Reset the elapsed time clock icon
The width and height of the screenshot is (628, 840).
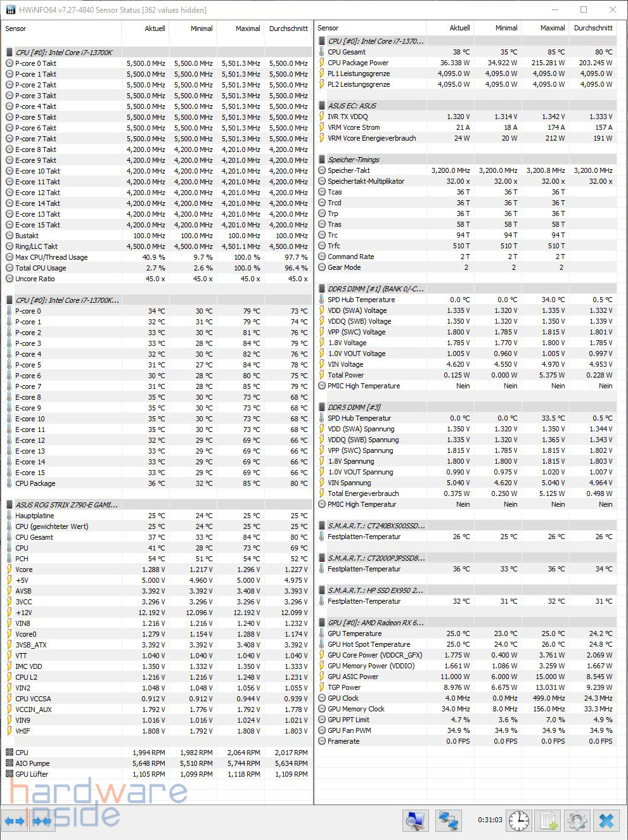pos(519,821)
